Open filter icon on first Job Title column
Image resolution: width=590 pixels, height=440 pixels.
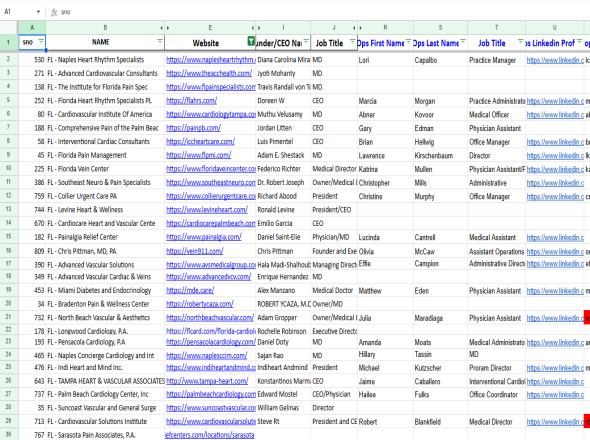pyautogui.click(x=353, y=41)
